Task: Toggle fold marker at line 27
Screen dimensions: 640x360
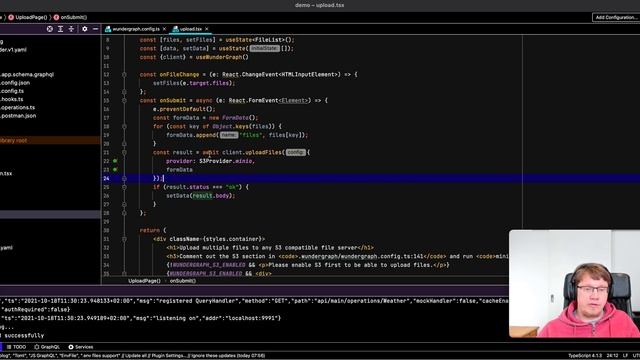Action: click(124, 204)
